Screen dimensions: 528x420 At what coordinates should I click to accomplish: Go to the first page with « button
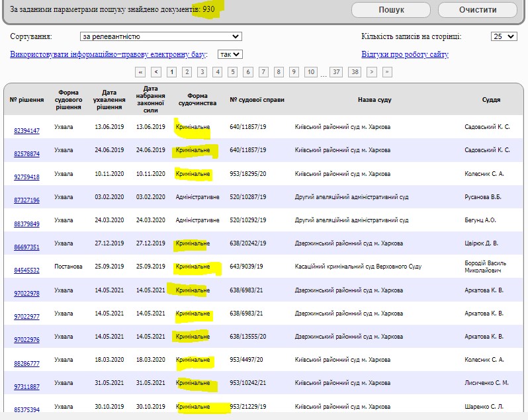[x=140, y=71]
